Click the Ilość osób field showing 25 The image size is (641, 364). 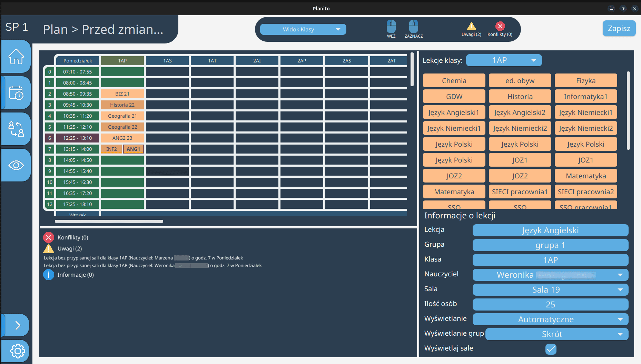pyautogui.click(x=551, y=305)
